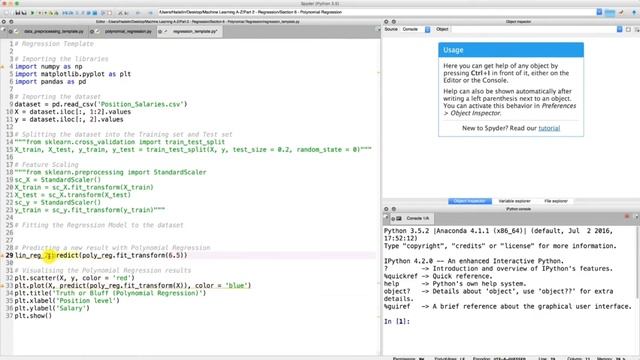Screen dimensions: 640x360
Task: Click the plt.ylabel('Salary') line
Action: tap(52, 308)
